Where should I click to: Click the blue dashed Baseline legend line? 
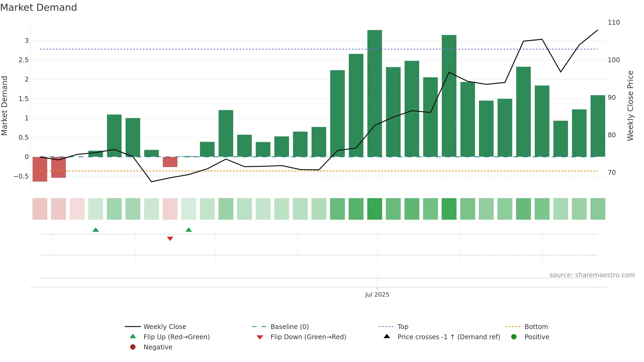259,327
